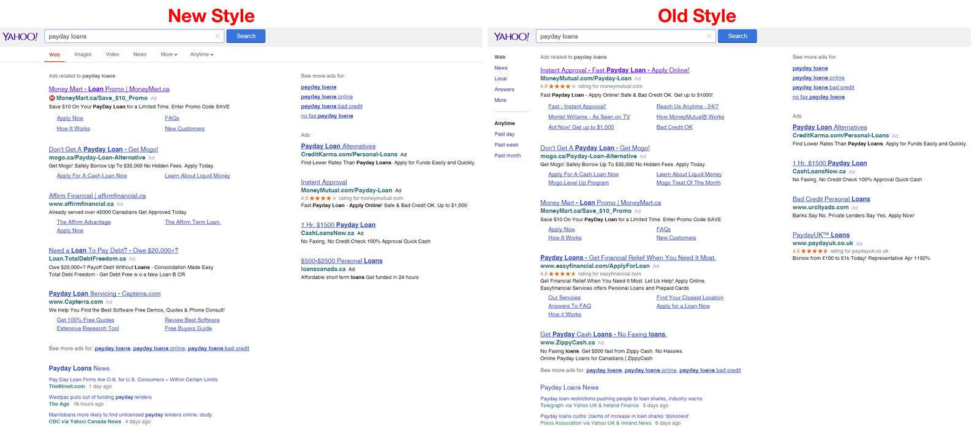Open the Anytime dropdown filter in New Style
This screenshot has width=980, height=429.
[x=202, y=55]
